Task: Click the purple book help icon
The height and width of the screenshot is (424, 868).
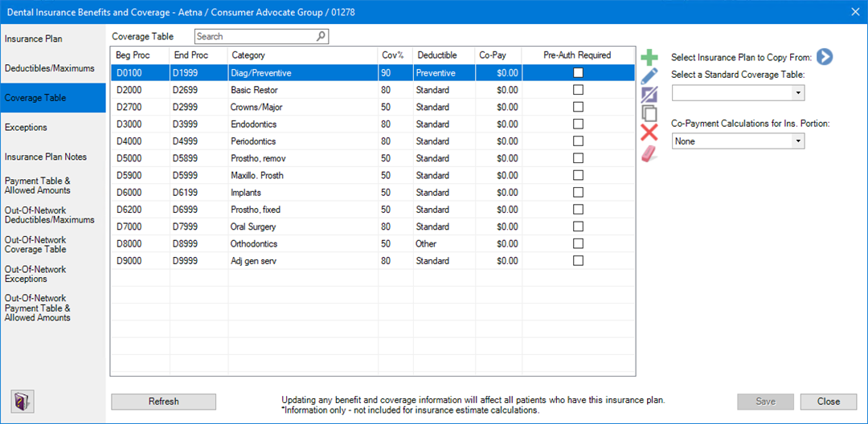Action: (x=23, y=400)
